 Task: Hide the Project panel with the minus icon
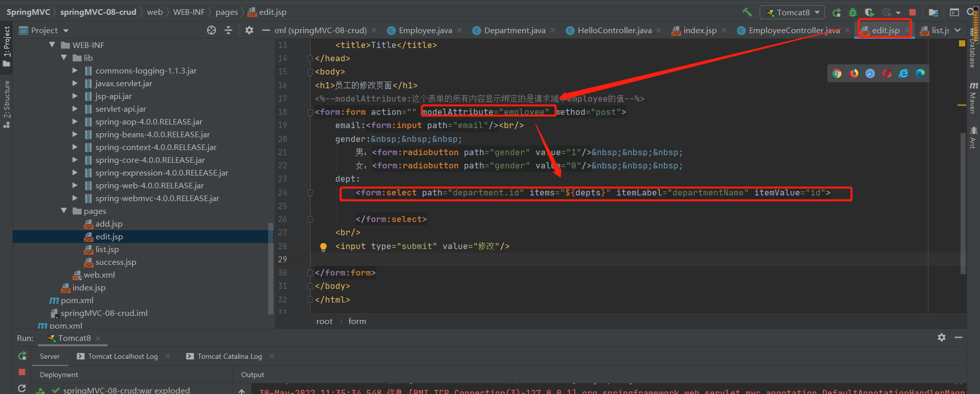266,31
